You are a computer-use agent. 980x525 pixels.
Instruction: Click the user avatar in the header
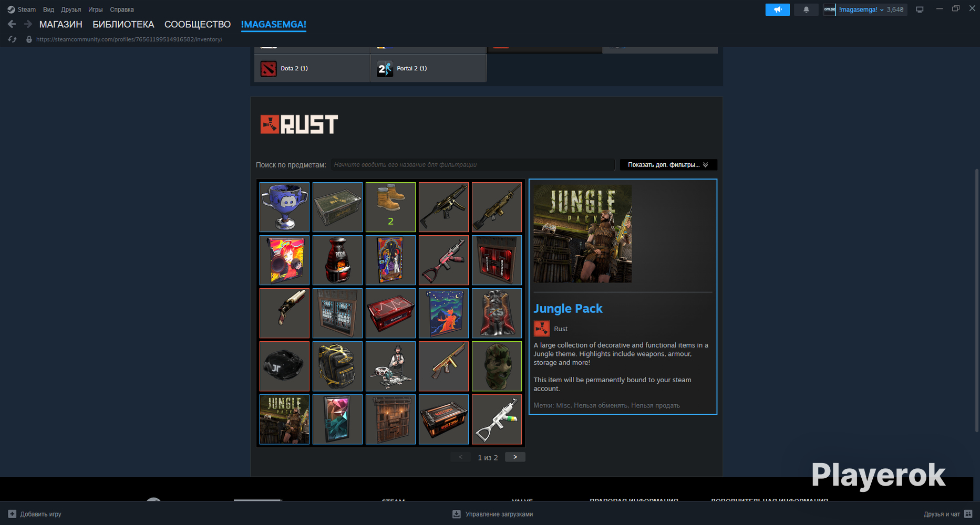click(829, 9)
